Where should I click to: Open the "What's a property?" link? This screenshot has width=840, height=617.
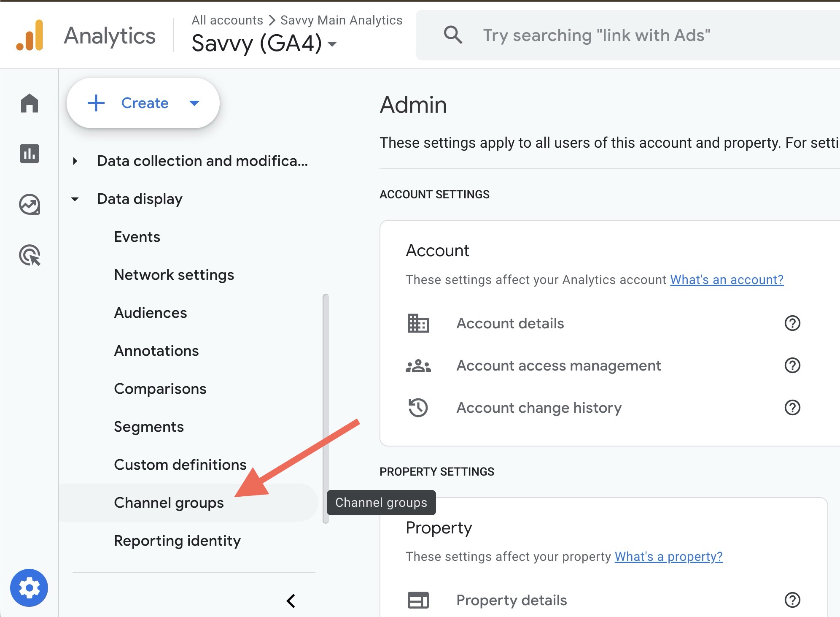(x=668, y=557)
